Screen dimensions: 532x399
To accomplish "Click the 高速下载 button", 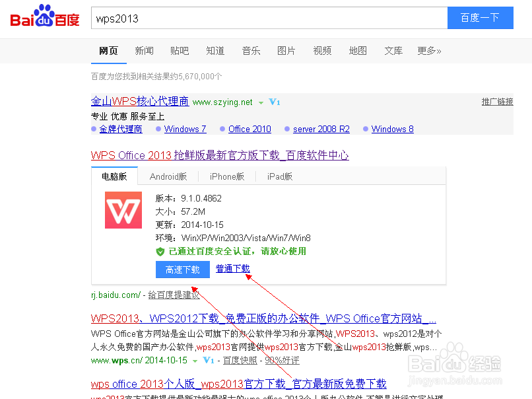I will (183, 270).
